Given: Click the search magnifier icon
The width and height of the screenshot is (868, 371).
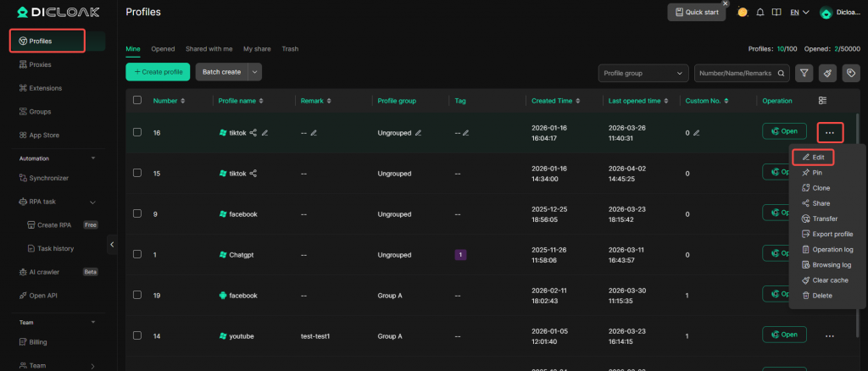Looking at the screenshot, I should (782, 73).
